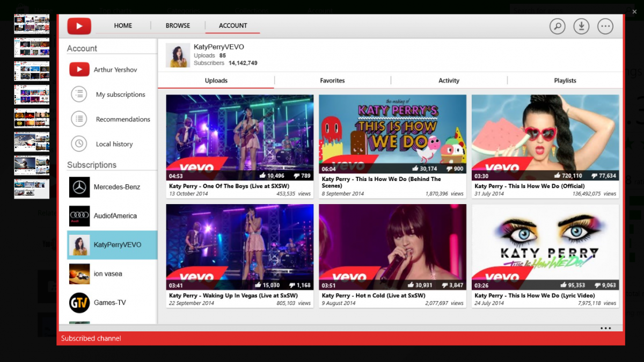This screenshot has height=362, width=644.
Task: Play the Lyric Video thumbnail with eyes
Action: point(545,247)
